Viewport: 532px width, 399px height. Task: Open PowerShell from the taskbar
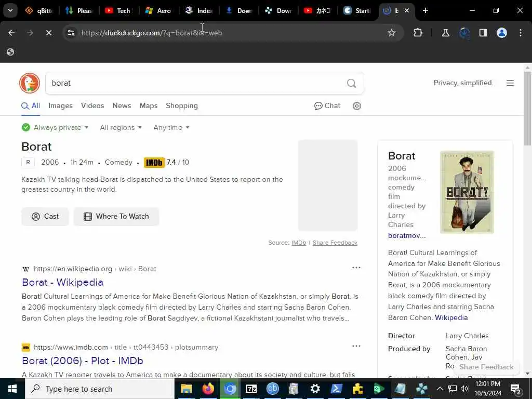tap(337, 389)
